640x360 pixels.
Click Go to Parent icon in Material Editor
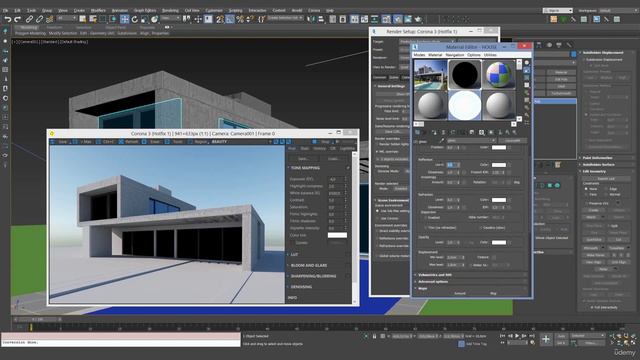[507, 132]
